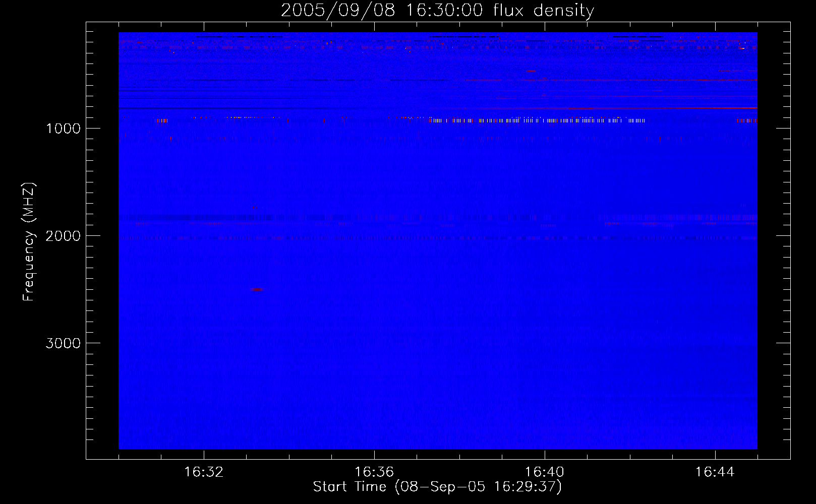Click the 16:32 time tick label
The image size is (816, 504).
(204, 472)
